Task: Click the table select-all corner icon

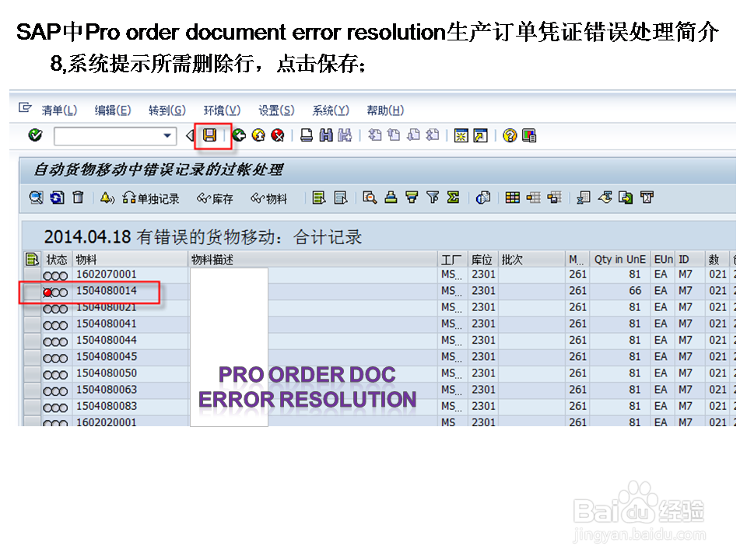Action: 31,260
